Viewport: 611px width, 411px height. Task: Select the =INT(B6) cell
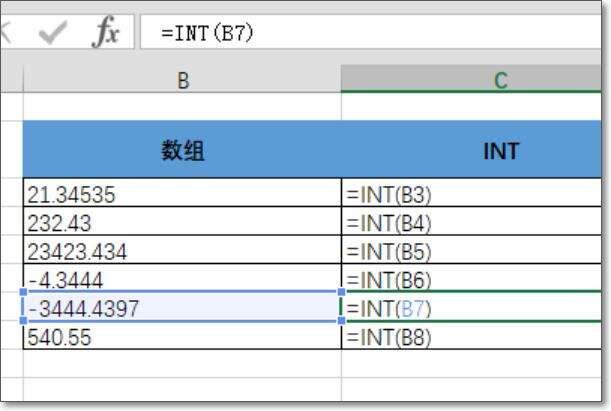(471, 278)
